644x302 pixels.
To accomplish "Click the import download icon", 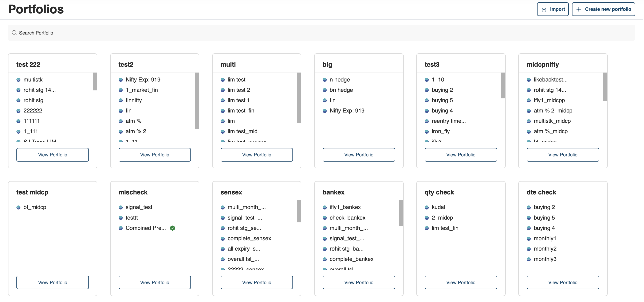I will (x=544, y=9).
